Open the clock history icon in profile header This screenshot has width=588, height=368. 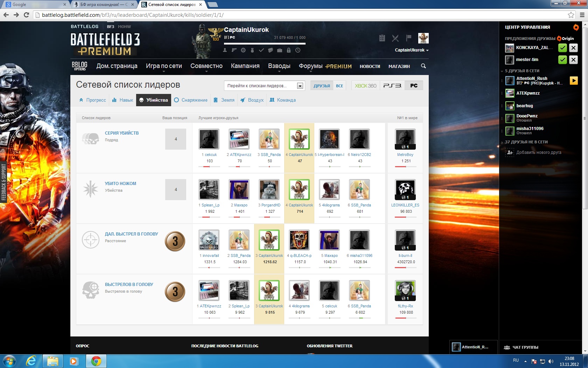[298, 50]
